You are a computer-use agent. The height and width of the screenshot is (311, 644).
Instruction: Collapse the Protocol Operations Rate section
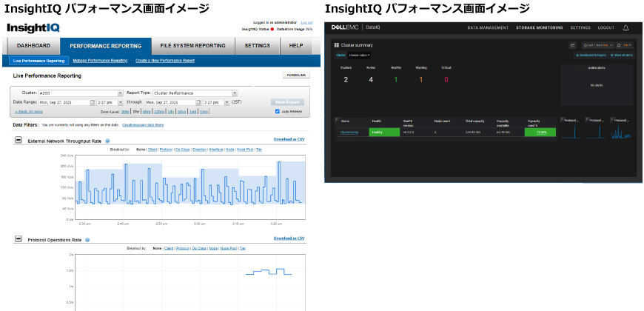[18, 238]
